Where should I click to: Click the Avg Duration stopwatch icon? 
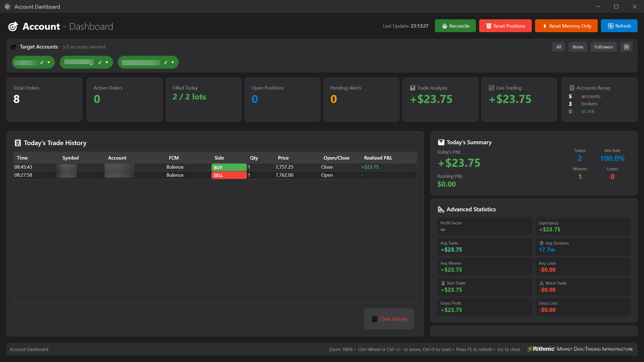pos(541,243)
